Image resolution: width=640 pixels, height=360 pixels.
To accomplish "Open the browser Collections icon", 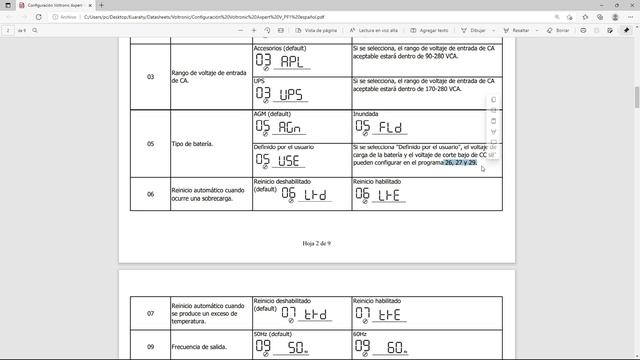I will point(600,17).
